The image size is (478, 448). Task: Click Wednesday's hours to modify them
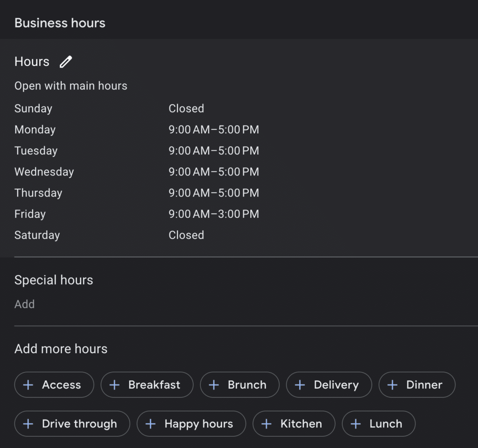click(214, 172)
